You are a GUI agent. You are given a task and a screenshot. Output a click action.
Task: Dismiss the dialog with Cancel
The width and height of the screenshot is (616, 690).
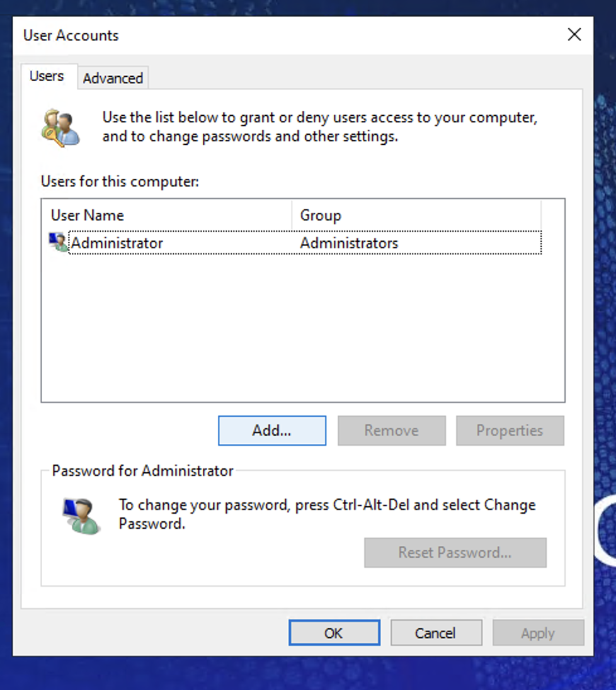[x=436, y=633]
